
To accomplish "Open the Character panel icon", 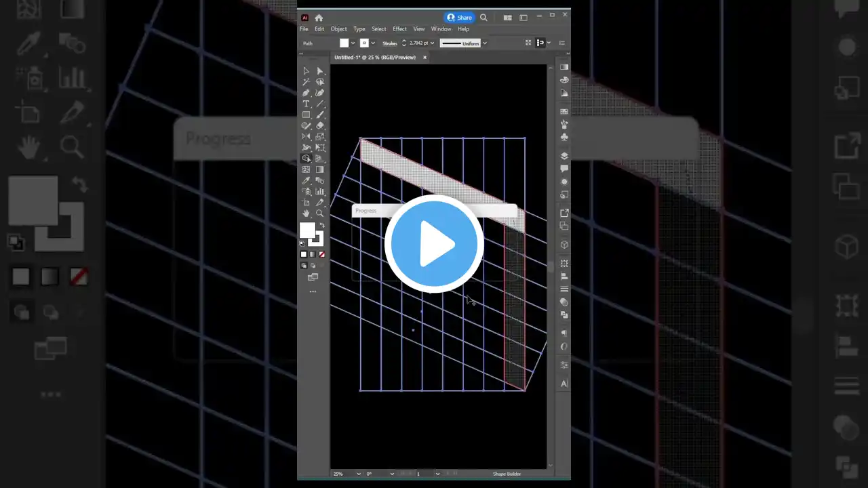I will pos(564,384).
